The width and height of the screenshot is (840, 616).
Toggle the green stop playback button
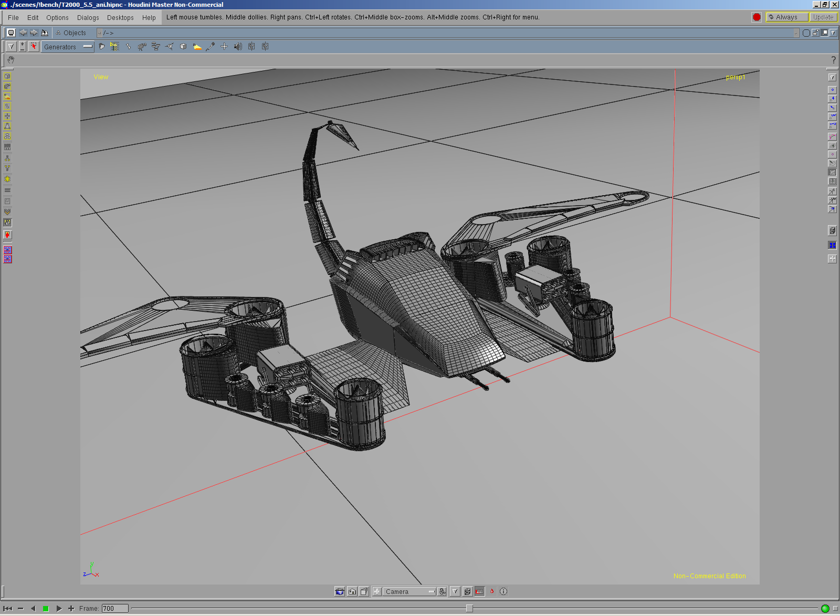tap(46, 609)
